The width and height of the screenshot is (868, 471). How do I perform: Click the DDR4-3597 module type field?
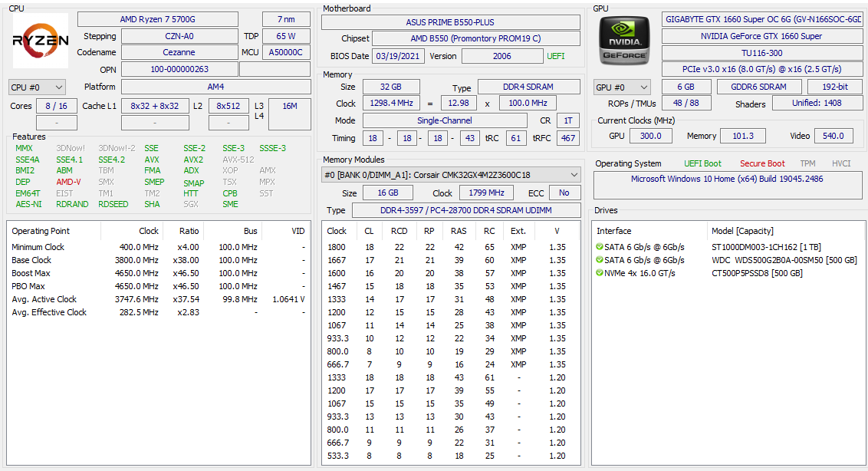pos(466,210)
